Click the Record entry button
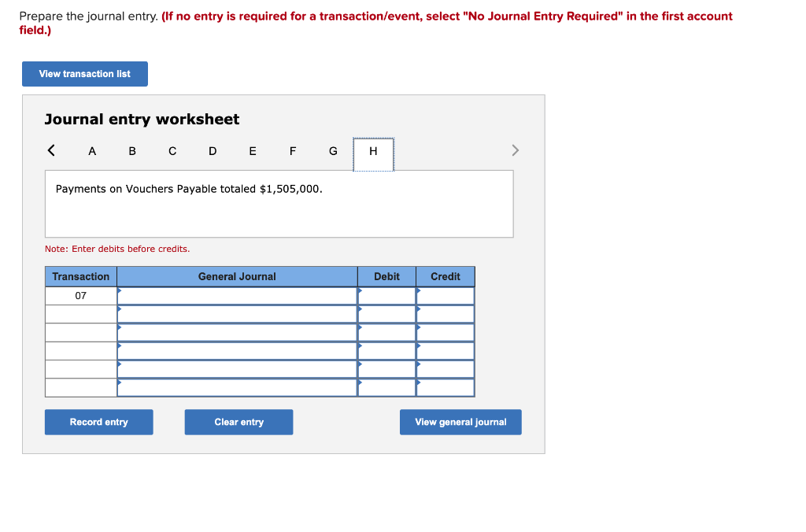 pos(98,422)
